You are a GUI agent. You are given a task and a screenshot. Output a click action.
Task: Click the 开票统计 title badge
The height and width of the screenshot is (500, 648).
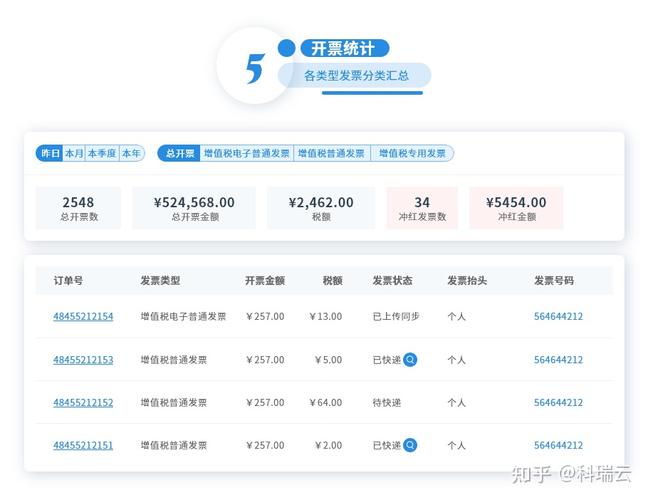click(x=345, y=48)
